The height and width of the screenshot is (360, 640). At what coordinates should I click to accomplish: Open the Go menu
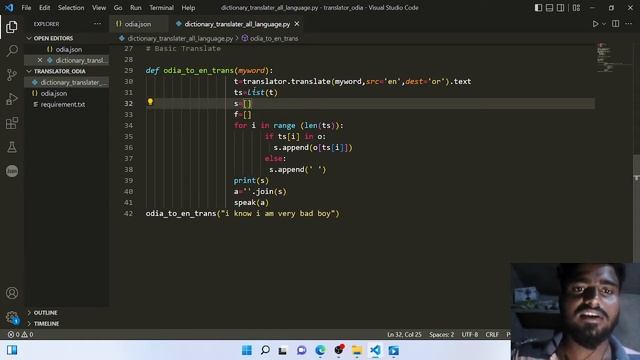118,8
